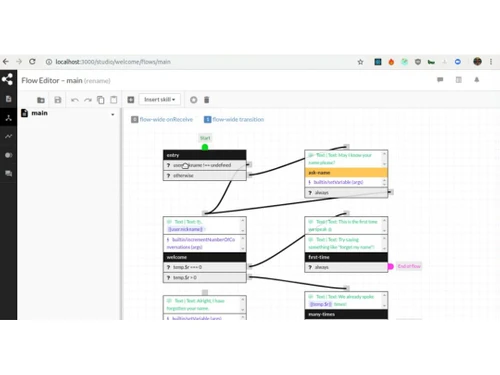Select the main flow in the list
500x375 pixels.
[39, 113]
